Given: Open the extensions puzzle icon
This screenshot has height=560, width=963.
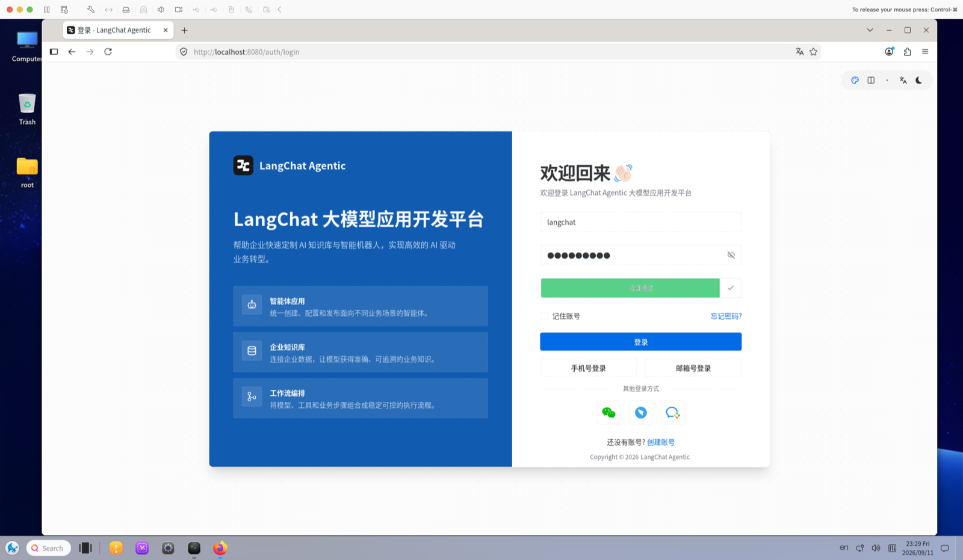Looking at the screenshot, I should (x=907, y=52).
